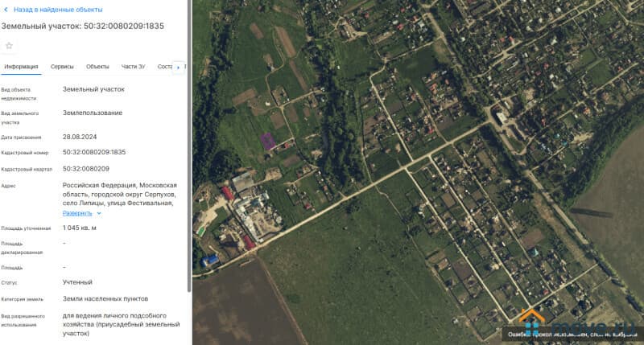Go back via "Назад в найденные объекты" link
Viewport: 644px width, 345px height.
coord(58,10)
